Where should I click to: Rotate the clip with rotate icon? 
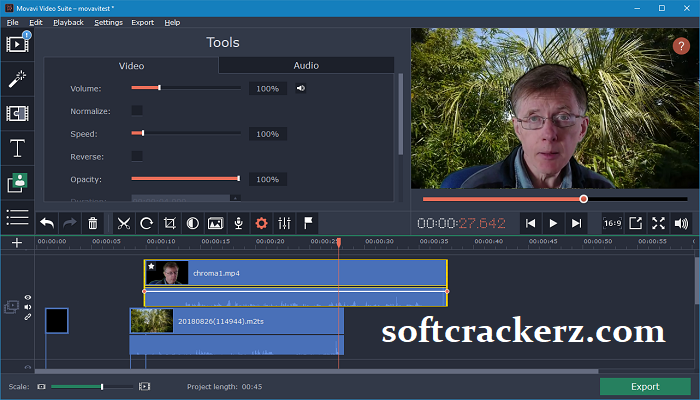(x=146, y=223)
